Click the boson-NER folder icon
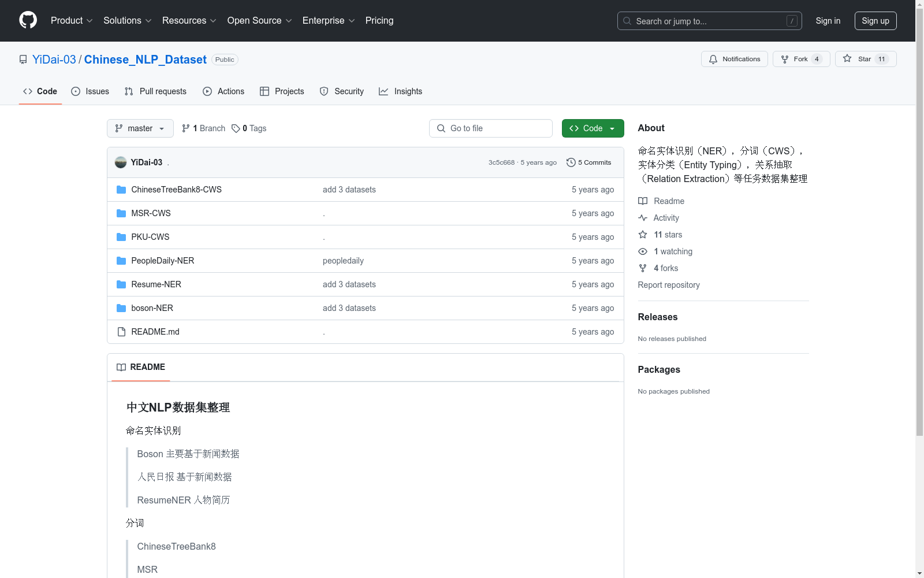The width and height of the screenshot is (924, 578). [121, 308]
